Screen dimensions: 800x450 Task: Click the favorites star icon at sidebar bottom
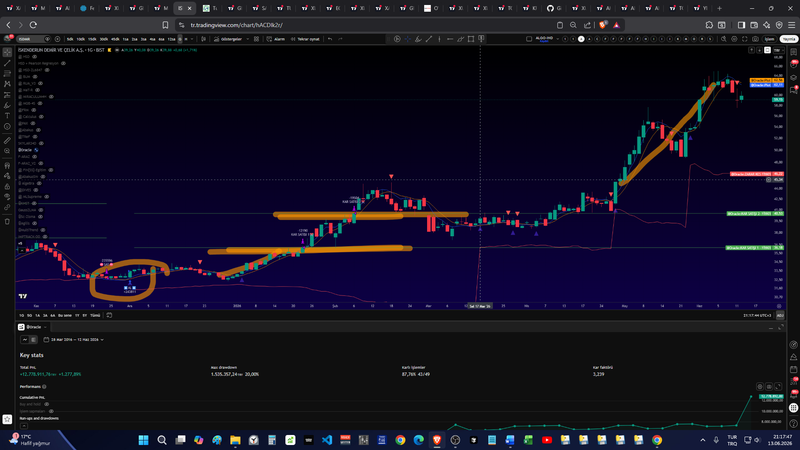point(7,419)
